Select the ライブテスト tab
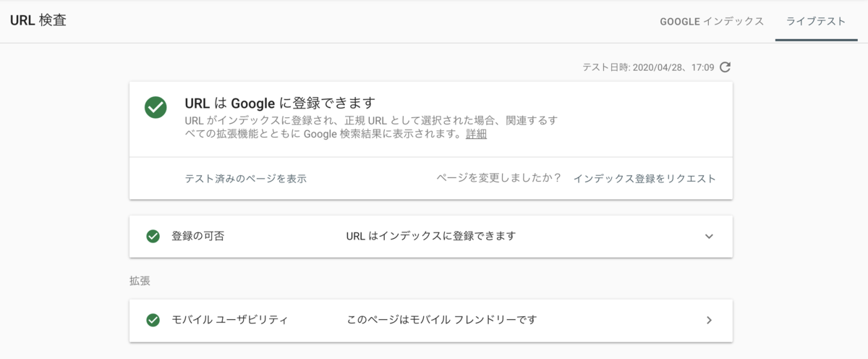This screenshot has height=359, width=868. (816, 22)
